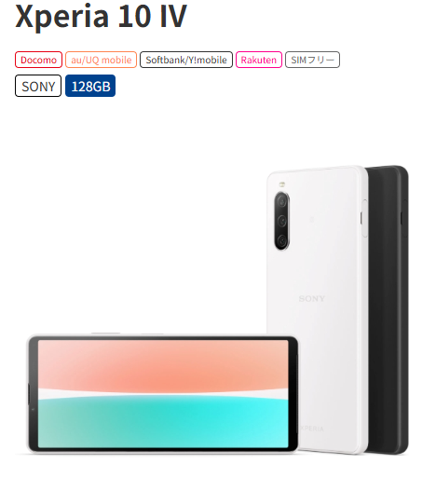This screenshot has height=504, width=436.
Task: Click the landscape phone's display
Action: tap(163, 394)
